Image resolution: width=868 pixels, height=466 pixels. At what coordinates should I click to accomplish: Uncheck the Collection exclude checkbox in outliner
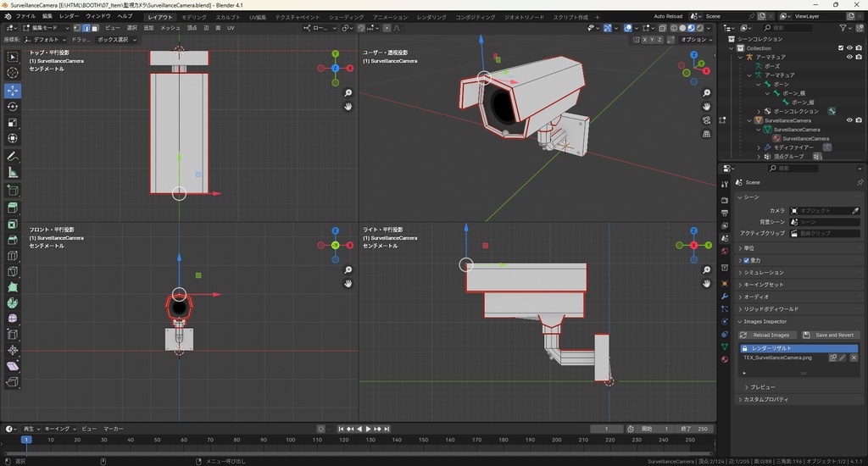[840, 48]
